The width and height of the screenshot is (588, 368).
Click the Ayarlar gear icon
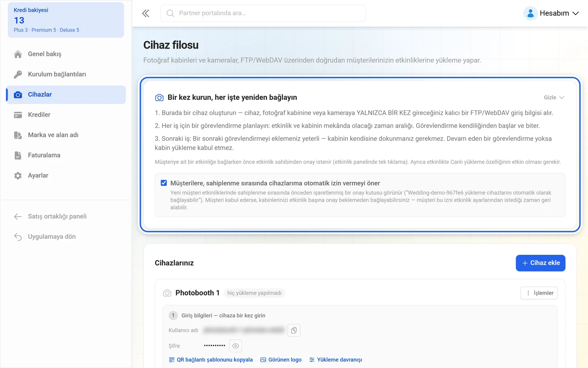[18, 175]
